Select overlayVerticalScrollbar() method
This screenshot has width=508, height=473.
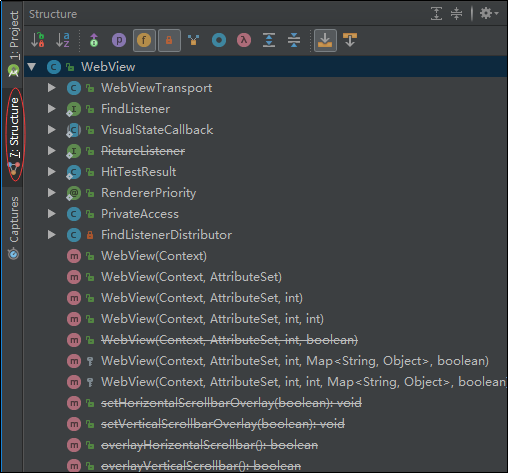[201, 466]
